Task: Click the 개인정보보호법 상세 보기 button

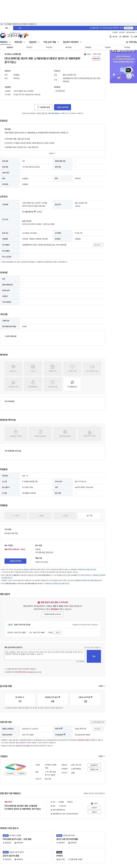Action: click(x=53, y=614)
